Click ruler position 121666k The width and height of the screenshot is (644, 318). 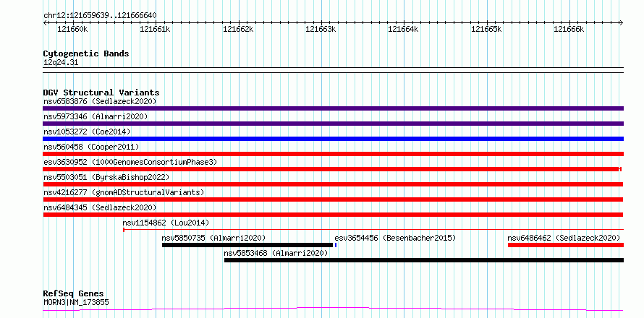tap(569, 29)
